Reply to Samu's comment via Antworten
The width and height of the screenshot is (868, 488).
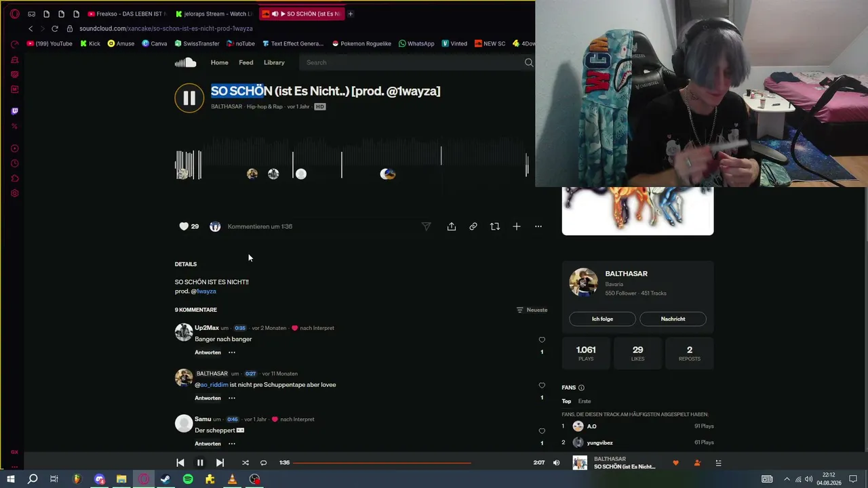(x=208, y=443)
